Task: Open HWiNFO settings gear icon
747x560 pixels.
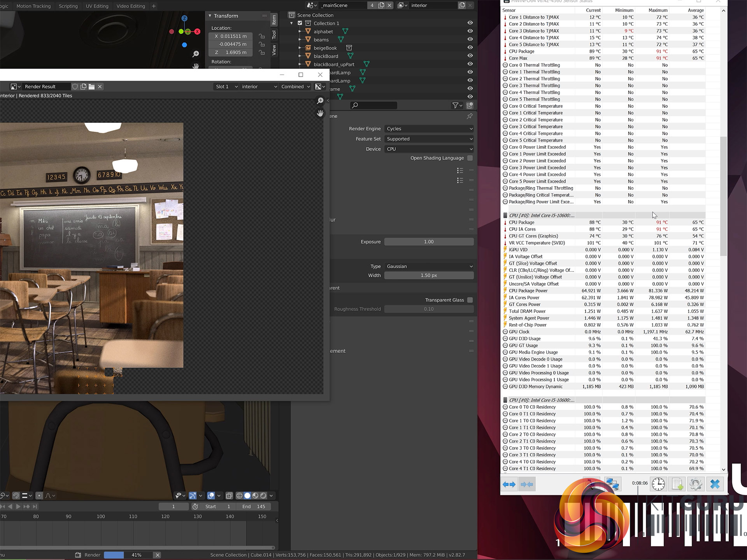Action: pos(696,484)
